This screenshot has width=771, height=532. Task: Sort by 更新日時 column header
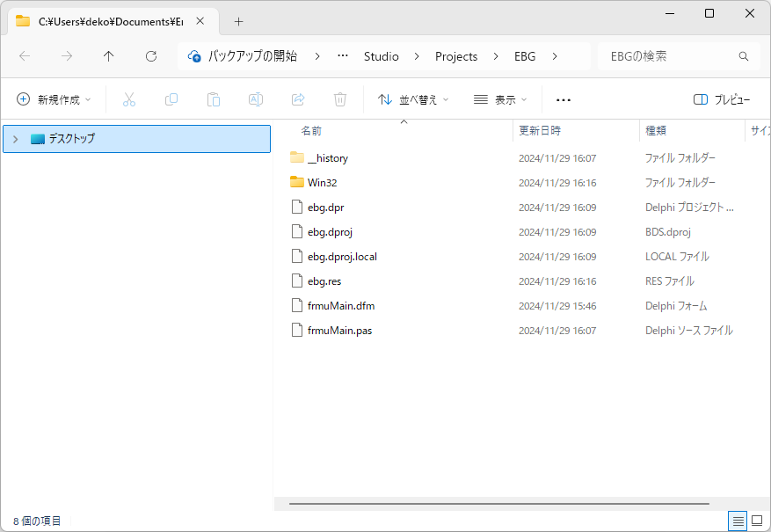coord(540,131)
